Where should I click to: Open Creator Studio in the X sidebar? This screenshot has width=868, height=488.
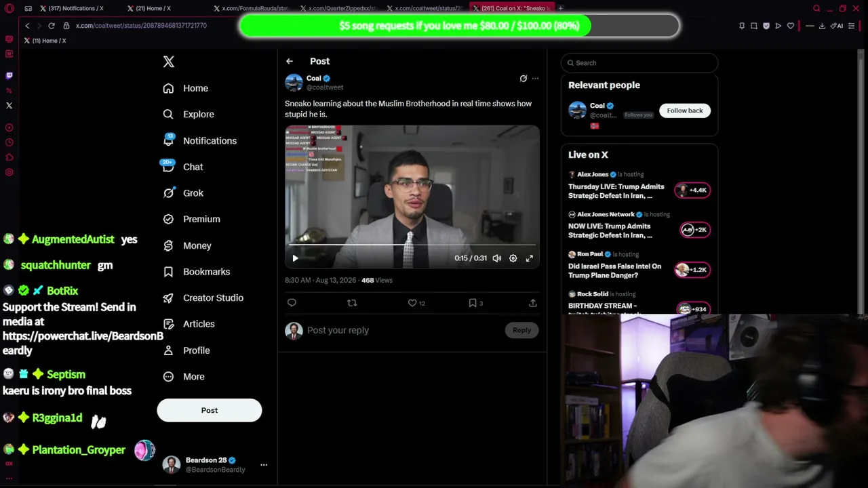coord(203,298)
